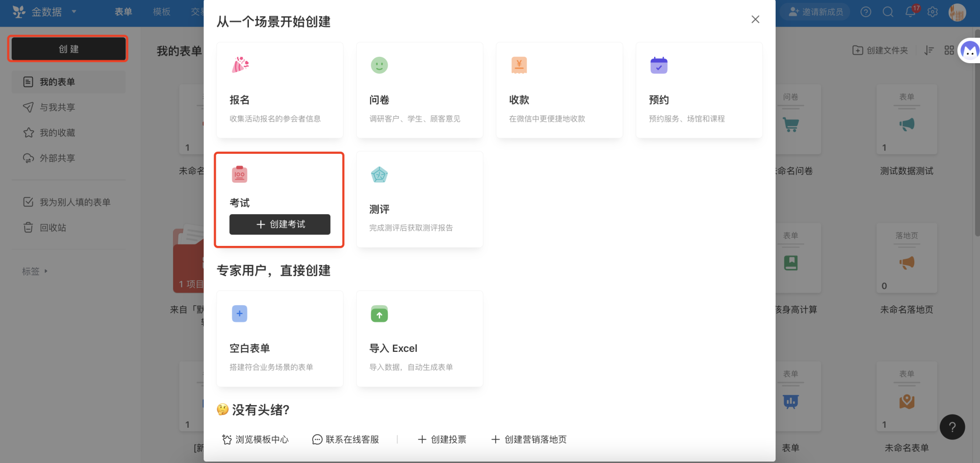Click the 测评 pentagon icon
980x463 pixels.
[x=379, y=174]
